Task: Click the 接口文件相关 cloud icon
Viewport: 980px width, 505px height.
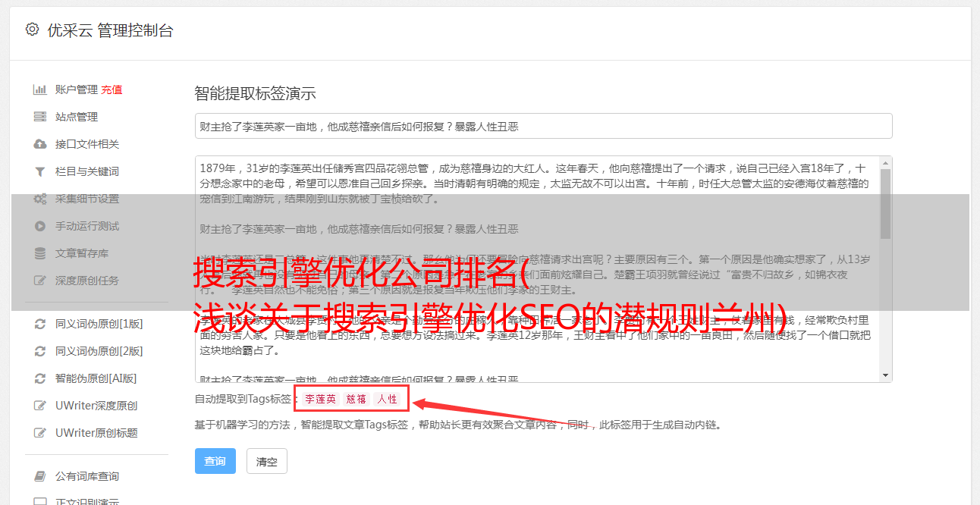Action: (x=40, y=144)
